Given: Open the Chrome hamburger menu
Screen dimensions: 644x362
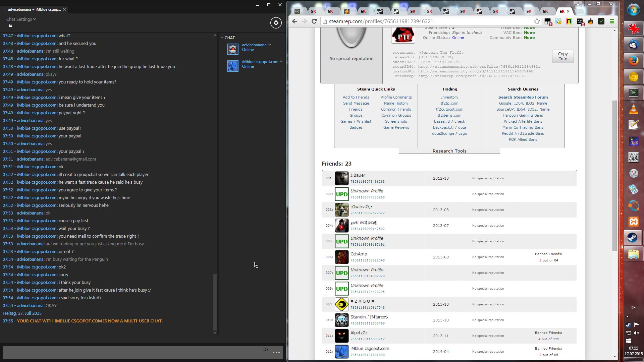Looking at the screenshot, I should [x=612, y=21].
